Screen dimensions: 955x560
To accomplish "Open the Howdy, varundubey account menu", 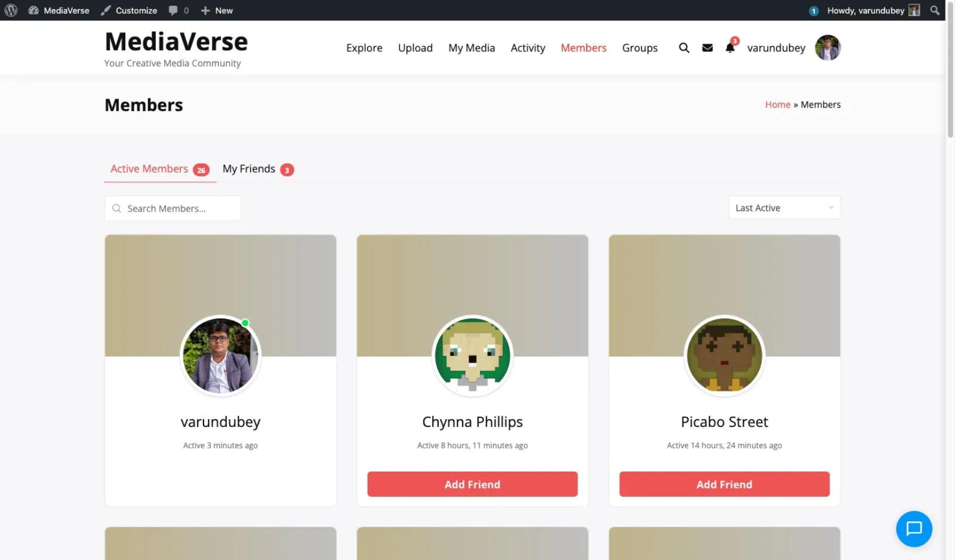I will coord(865,10).
